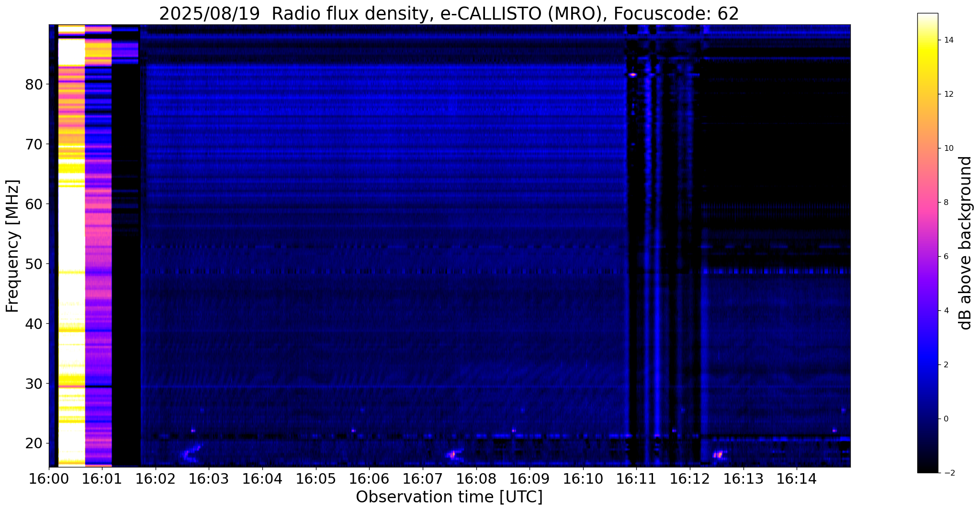Click the pink burst at 18 MHz near 16:07:30
Image resolution: width=980 pixels, height=511 pixels.
(x=452, y=454)
